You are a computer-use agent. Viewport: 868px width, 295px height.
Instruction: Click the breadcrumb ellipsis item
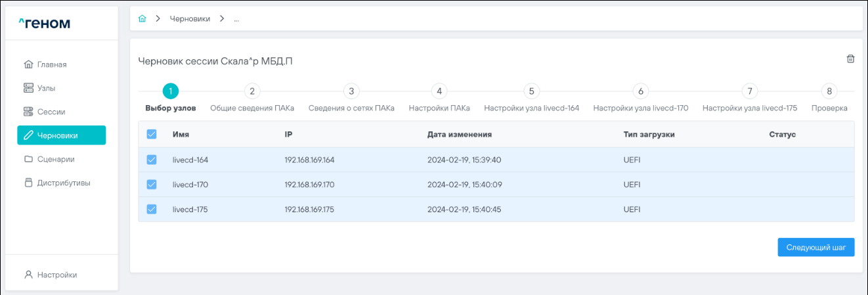point(236,19)
